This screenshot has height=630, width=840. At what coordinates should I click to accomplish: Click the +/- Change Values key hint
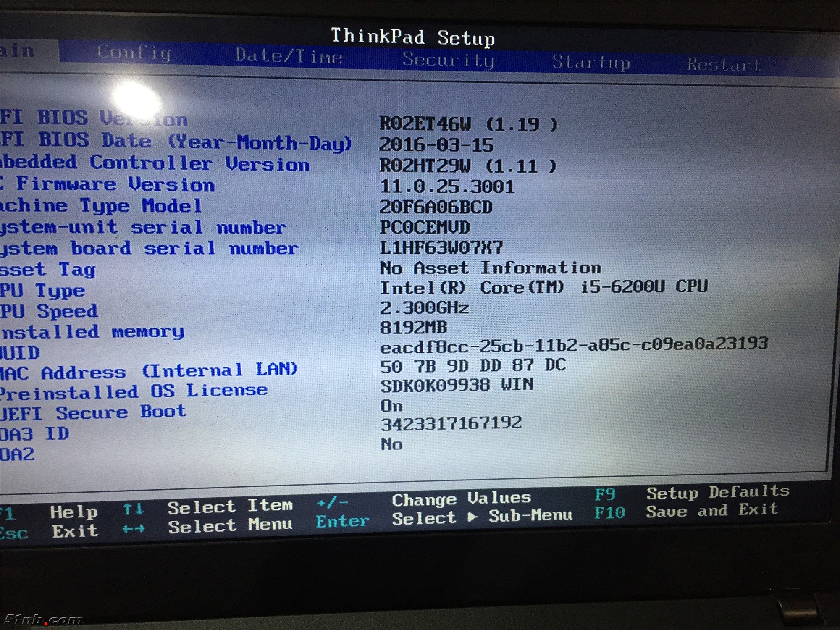[x=332, y=502]
